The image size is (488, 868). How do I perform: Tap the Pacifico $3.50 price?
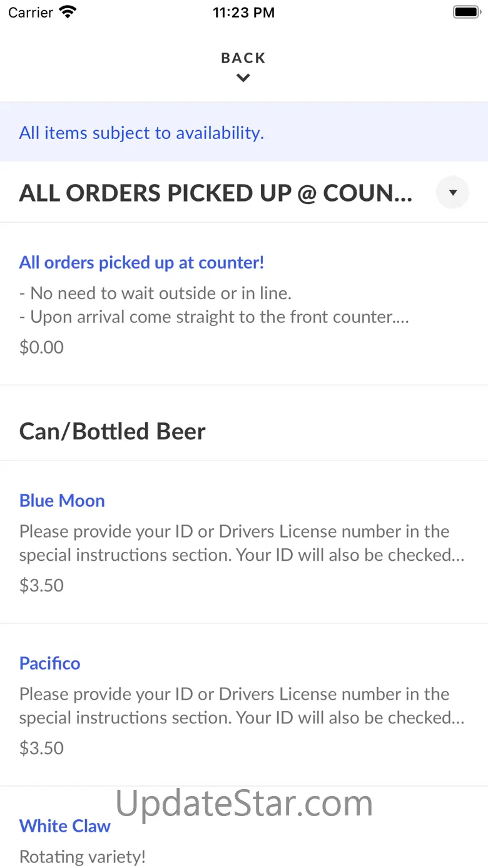pos(41,748)
